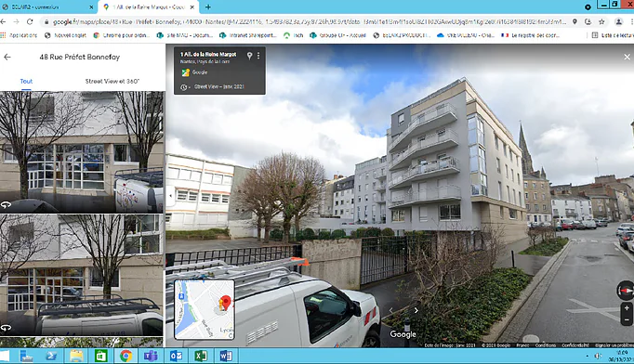This screenshot has height=364, width=634.
Task: Expand Street View date history dropdown
Action: [185, 87]
